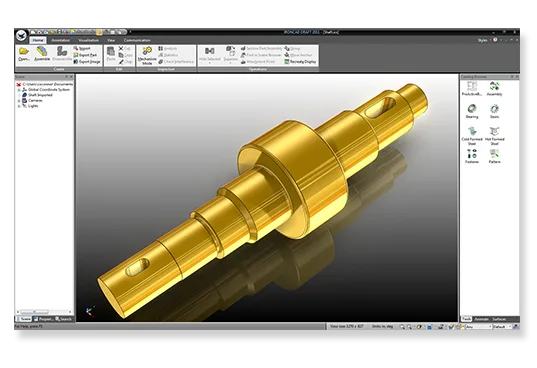Viewport: 537px width, 368px height.
Task: Open the Cold Formed Steel catalog
Action: (x=472, y=136)
